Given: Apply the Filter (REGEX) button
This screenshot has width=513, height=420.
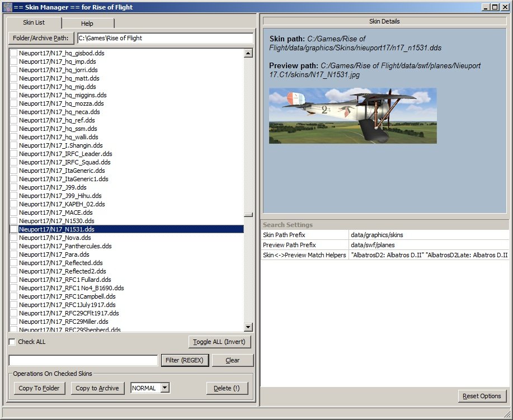Looking at the screenshot, I should 185,360.
